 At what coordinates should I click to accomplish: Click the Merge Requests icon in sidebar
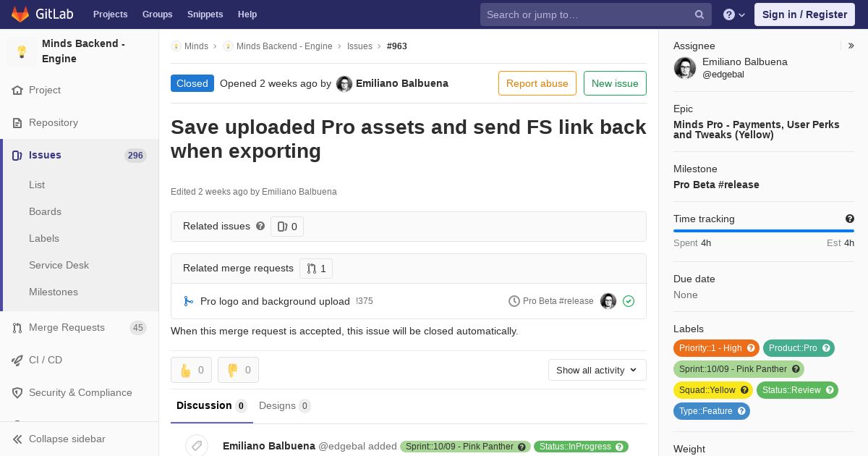[17, 328]
